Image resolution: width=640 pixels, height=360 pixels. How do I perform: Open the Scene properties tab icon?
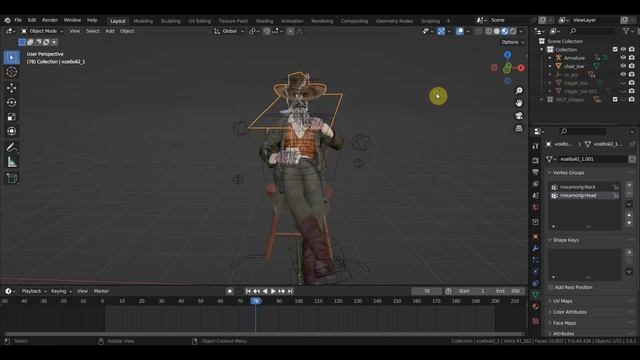point(536,196)
